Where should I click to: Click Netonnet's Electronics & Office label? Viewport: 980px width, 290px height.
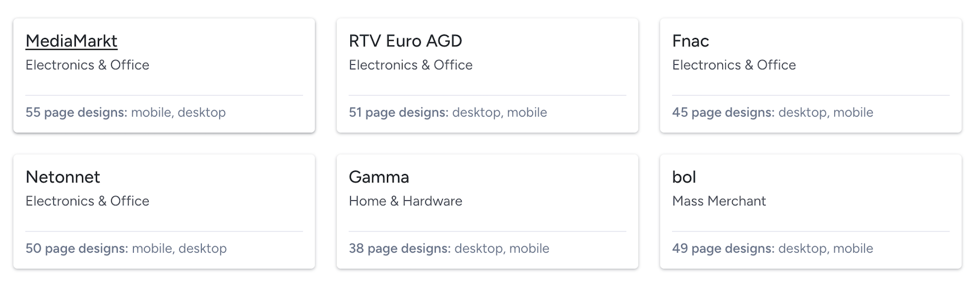(x=87, y=201)
